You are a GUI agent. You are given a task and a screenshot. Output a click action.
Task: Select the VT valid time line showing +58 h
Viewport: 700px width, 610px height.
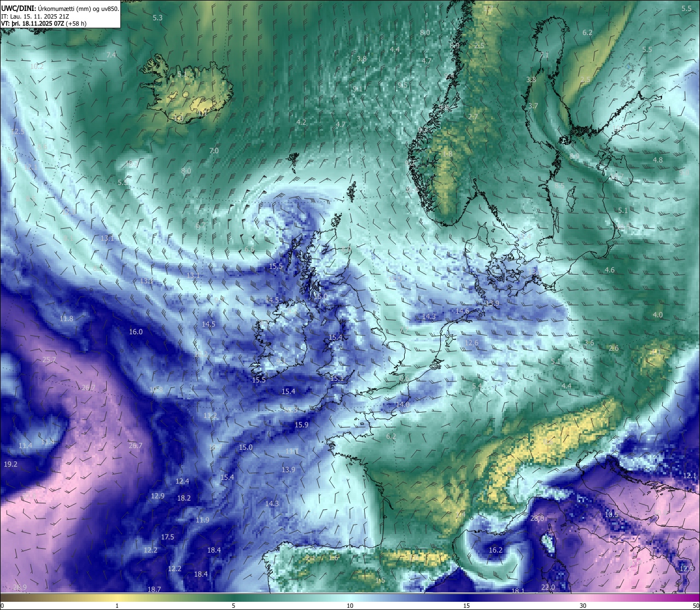pyautogui.click(x=44, y=24)
